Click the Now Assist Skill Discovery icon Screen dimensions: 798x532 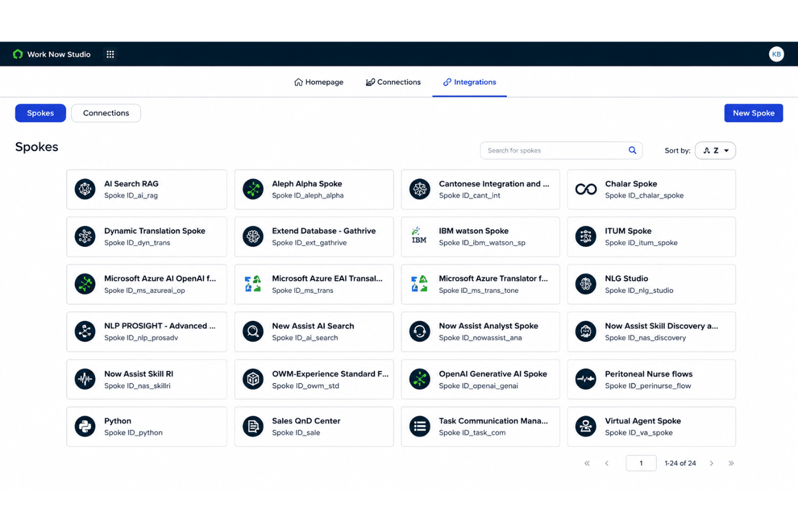586,331
